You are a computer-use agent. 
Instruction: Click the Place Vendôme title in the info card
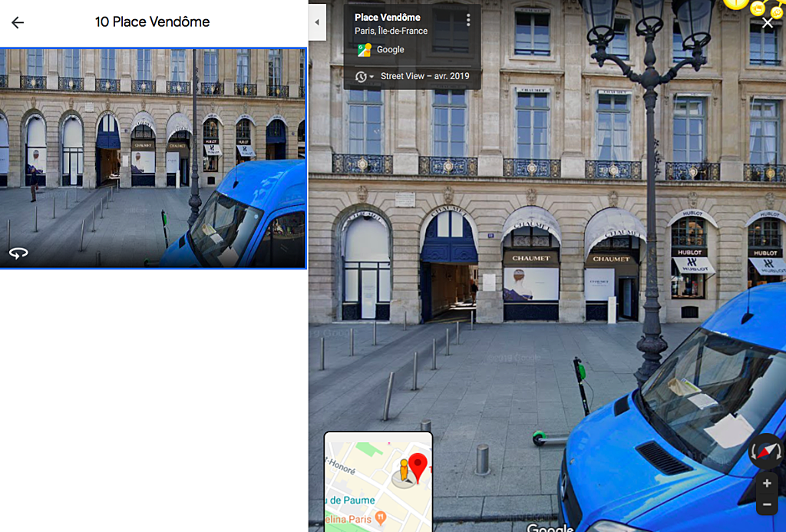388,17
